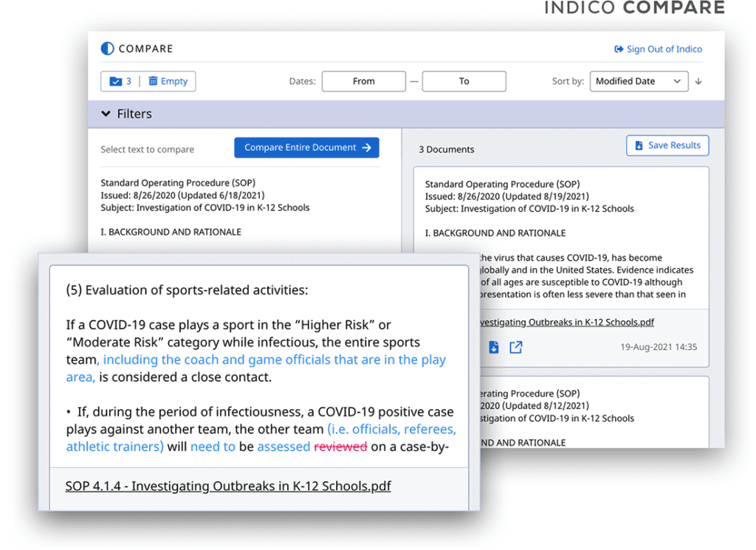Click inside the From date field
The height and width of the screenshot is (550, 756).
click(363, 81)
